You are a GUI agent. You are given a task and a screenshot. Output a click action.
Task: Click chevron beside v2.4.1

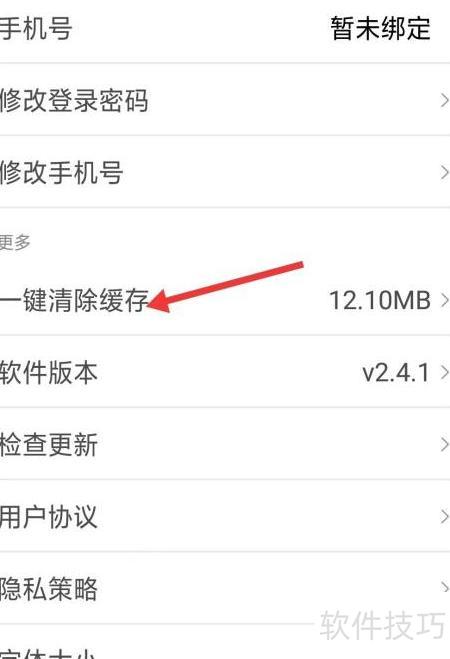(444, 372)
